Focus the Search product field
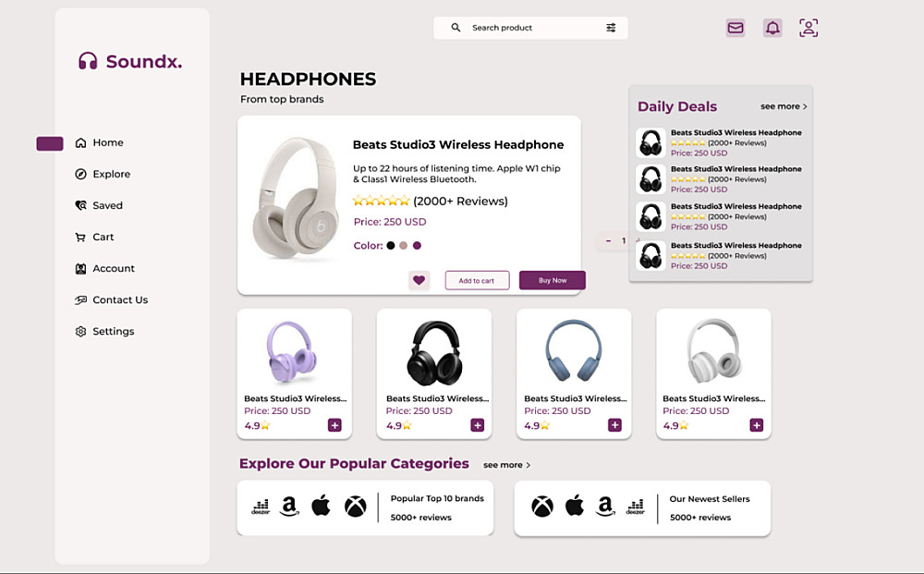The image size is (924, 574). point(530,28)
